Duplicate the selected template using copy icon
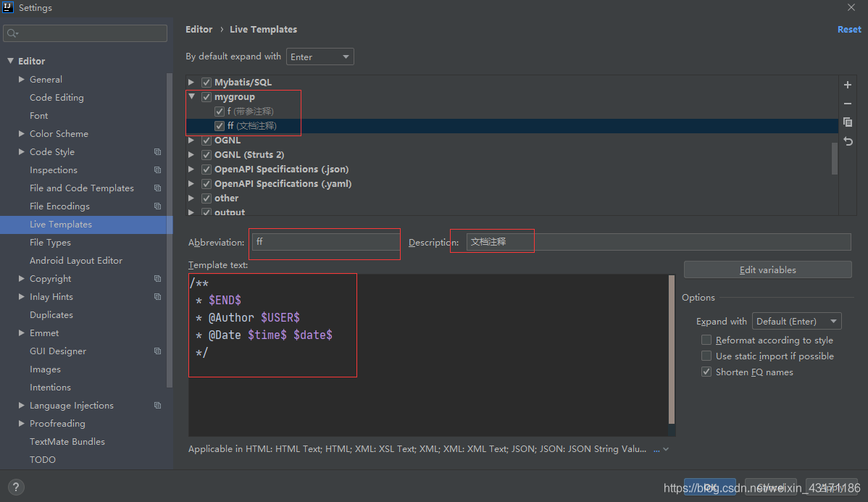 coord(848,122)
